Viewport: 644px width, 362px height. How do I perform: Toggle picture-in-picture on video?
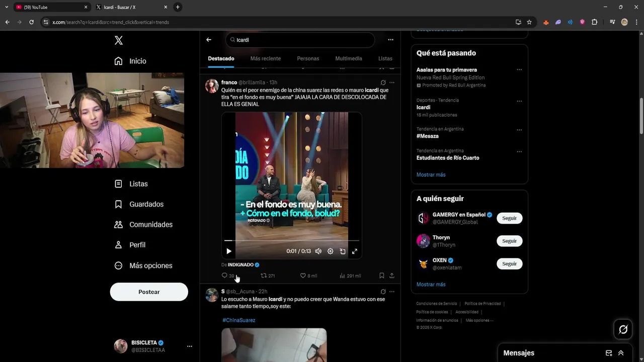(x=343, y=251)
